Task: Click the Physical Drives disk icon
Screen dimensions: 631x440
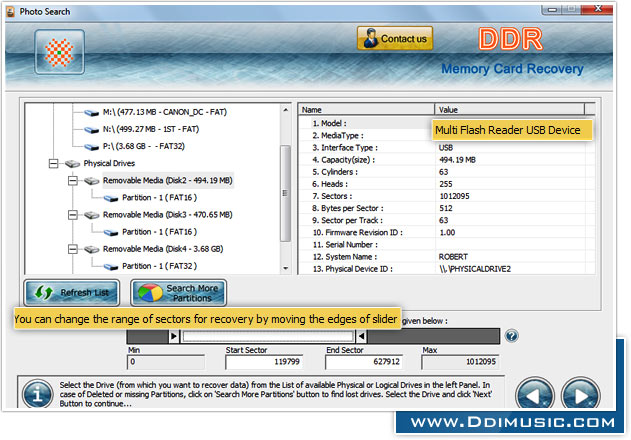Action: pos(72,163)
